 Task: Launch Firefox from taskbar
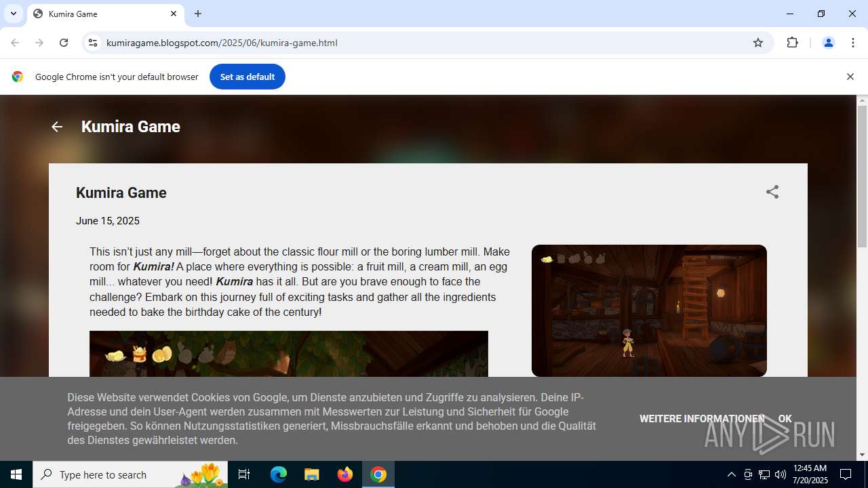[345, 474]
